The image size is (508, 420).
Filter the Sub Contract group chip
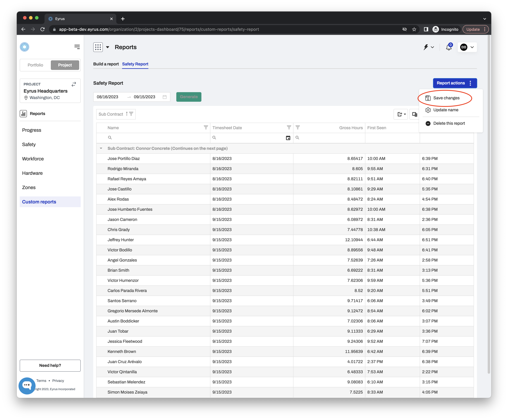tap(131, 114)
